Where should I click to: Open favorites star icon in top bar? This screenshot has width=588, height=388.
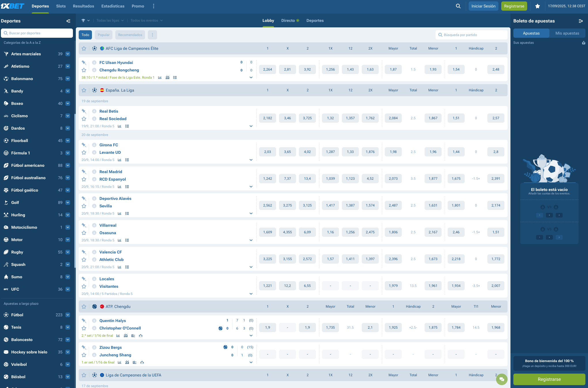[x=537, y=6]
